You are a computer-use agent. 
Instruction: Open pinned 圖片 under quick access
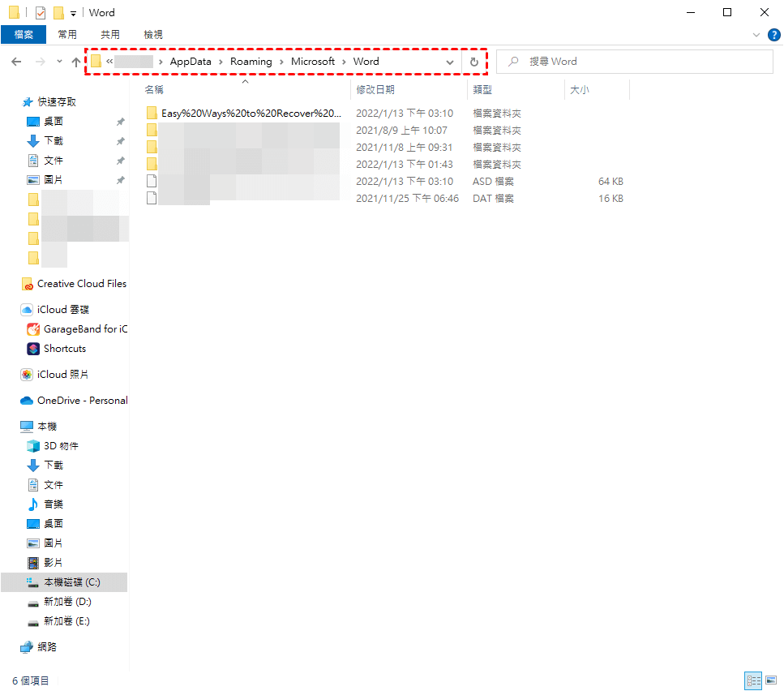coord(54,180)
